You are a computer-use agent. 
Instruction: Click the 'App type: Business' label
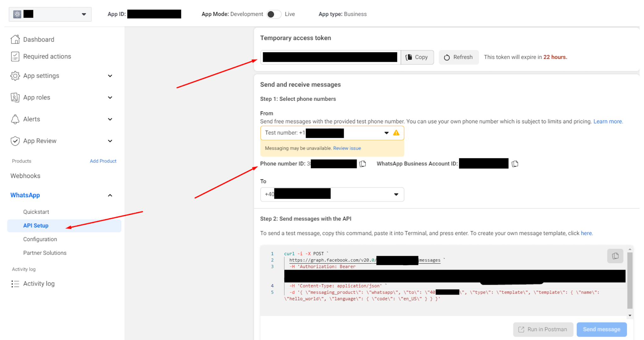[x=342, y=14]
